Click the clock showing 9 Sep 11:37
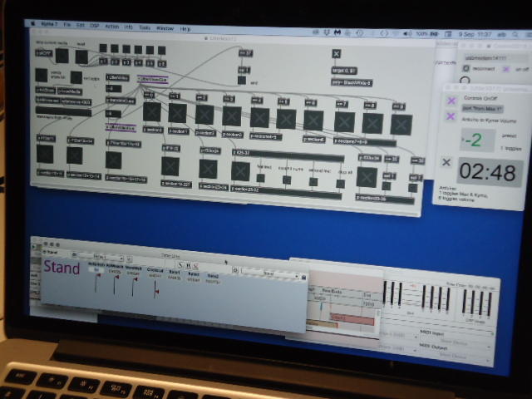This screenshot has width=532, height=399. point(475,34)
